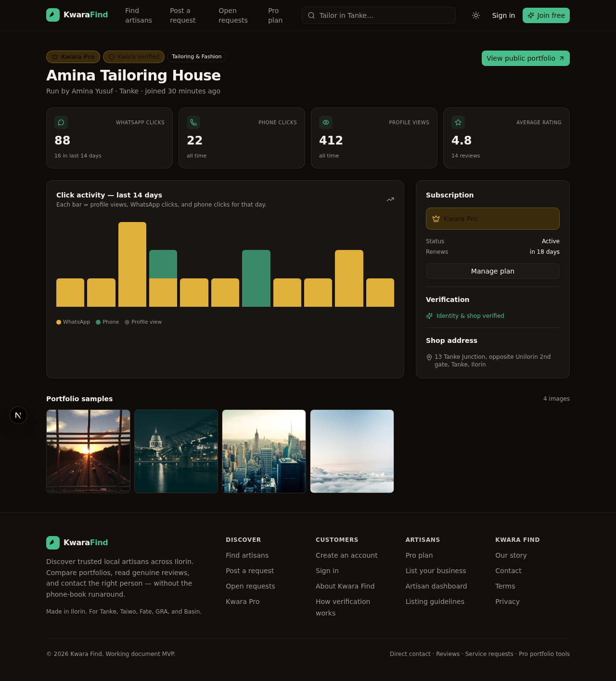Open the Find artisans nav item

pos(139,15)
